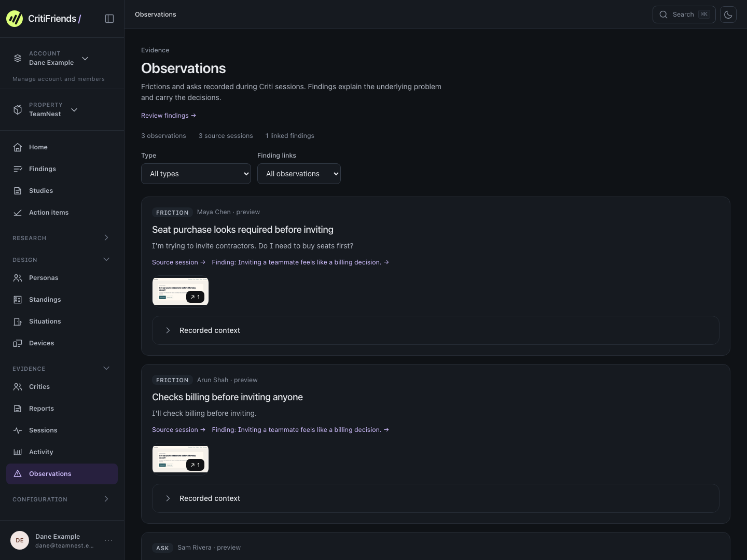Click the Findings list icon
Image resolution: width=747 pixels, height=560 pixels.
pyautogui.click(x=18, y=169)
